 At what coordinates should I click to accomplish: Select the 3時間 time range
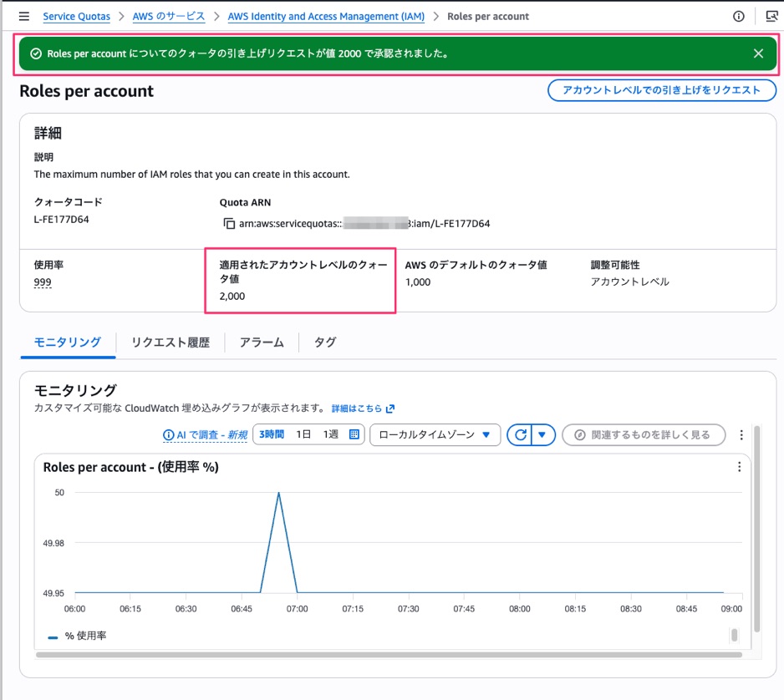tap(272, 434)
